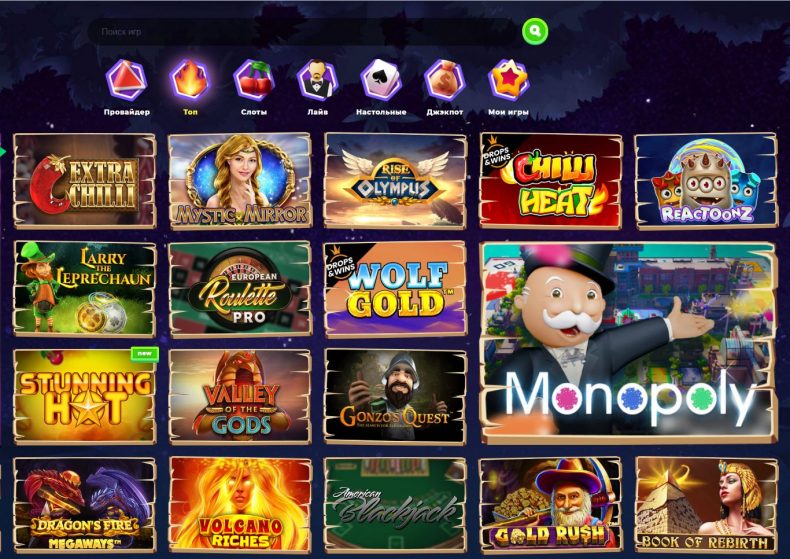
Task: Launch the Extra Chilli game tile
Action: coord(85,181)
